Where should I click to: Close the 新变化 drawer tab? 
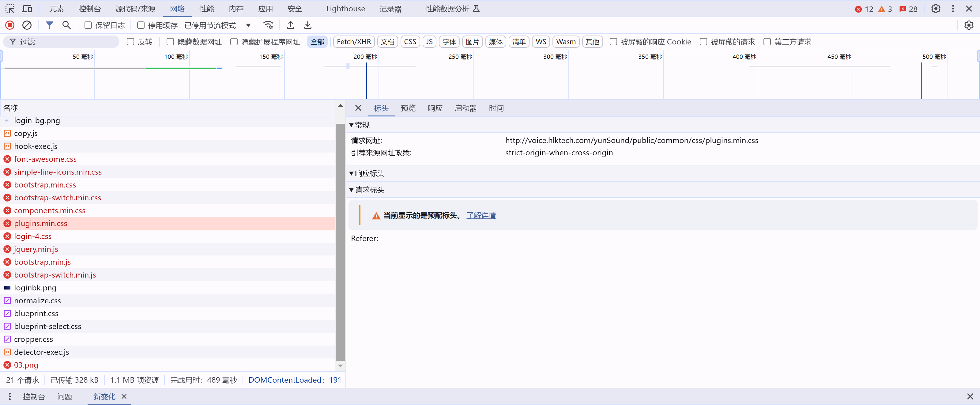click(124, 397)
